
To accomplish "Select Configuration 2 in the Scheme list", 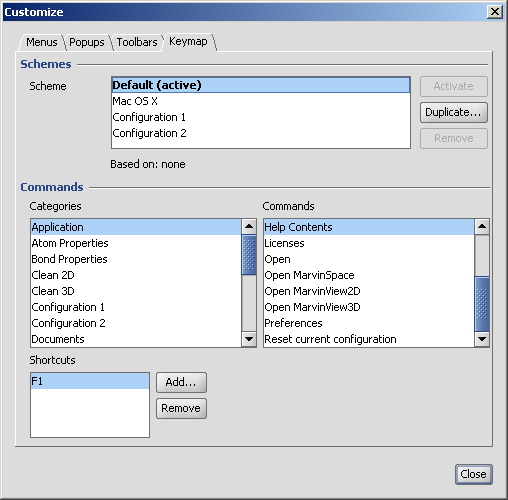I will pos(260,133).
